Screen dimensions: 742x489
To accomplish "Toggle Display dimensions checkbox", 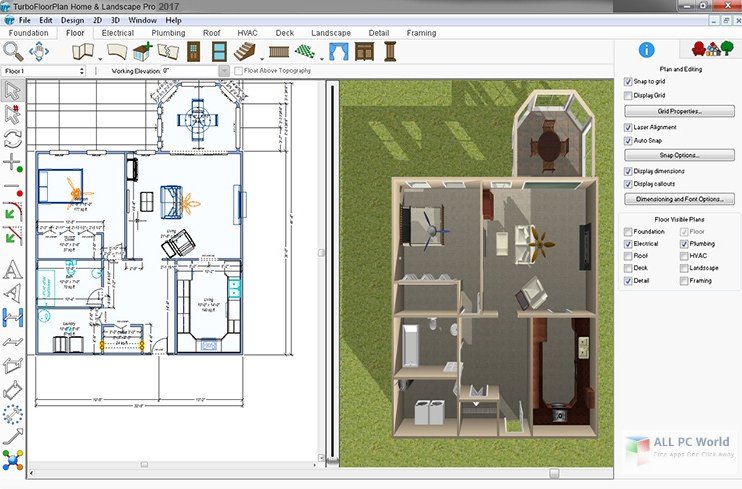I will click(x=628, y=171).
